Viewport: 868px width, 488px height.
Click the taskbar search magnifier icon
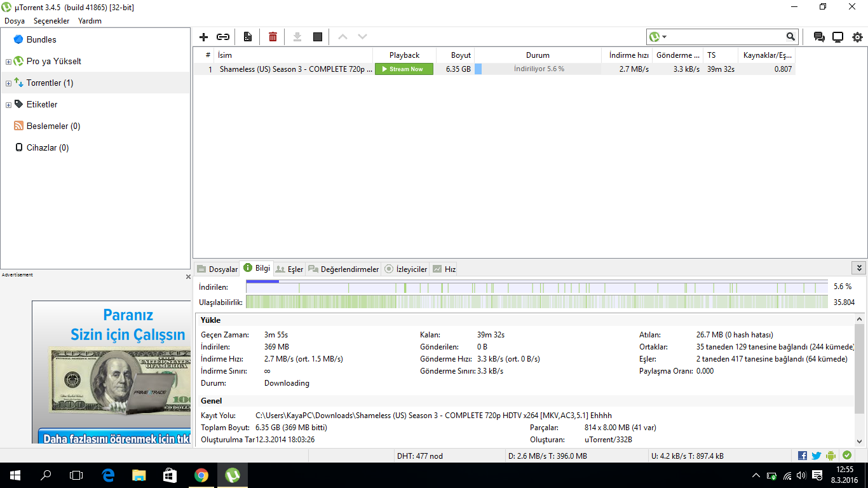click(46, 475)
